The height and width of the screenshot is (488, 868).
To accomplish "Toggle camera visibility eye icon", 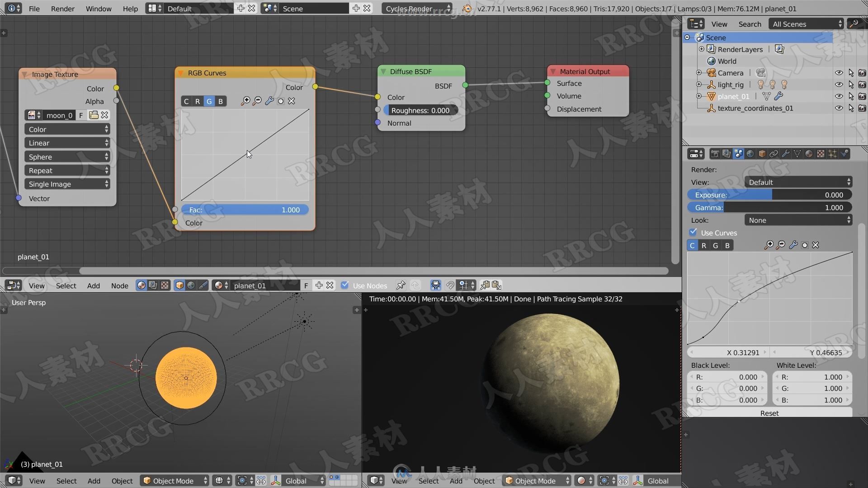I will click(x=840, y=72).
